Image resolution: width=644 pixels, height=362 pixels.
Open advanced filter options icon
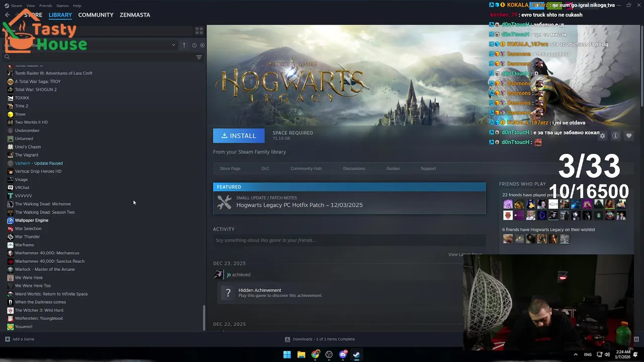pyautogui.click(x=199, y=57)
